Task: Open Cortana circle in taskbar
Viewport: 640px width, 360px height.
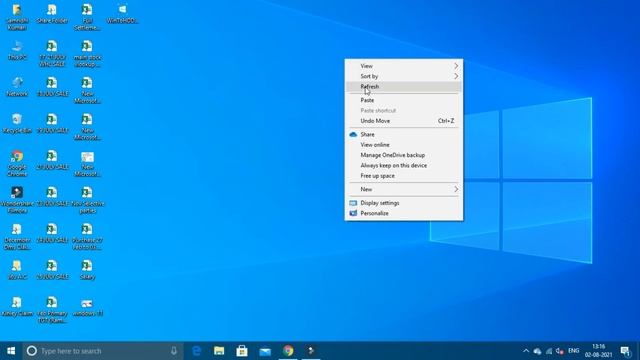Action: click(x=31, y=351)
